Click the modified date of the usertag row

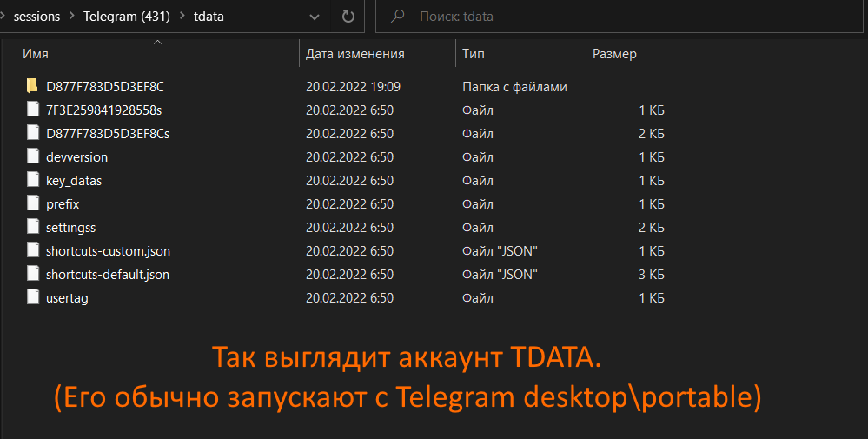350,298
